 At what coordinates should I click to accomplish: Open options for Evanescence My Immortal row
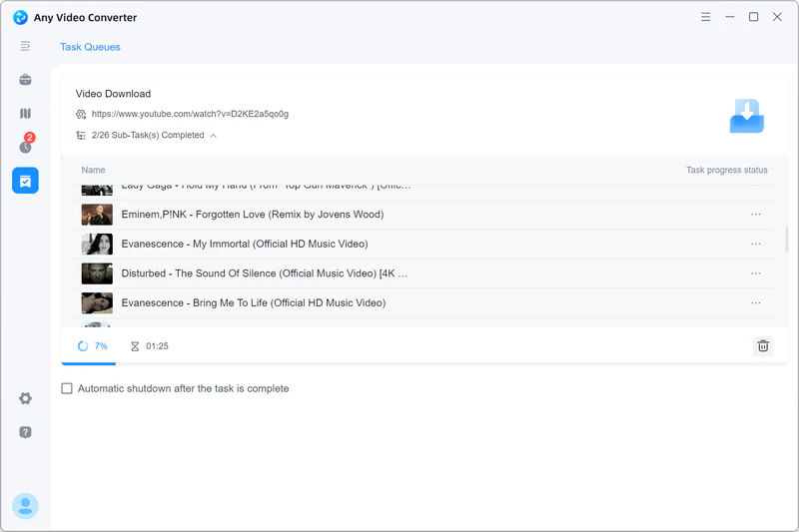click(x=755, y=244)
